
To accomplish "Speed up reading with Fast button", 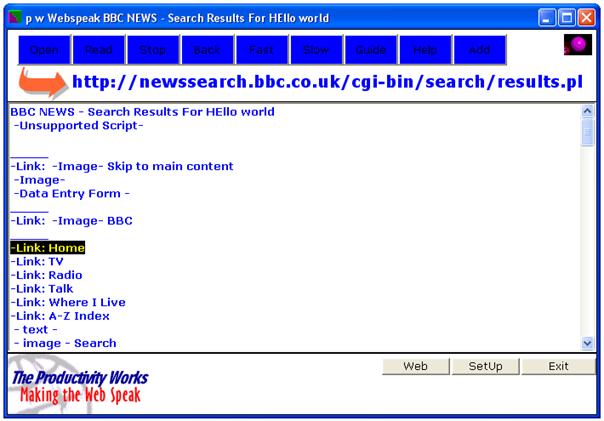I will click(262, 50).
